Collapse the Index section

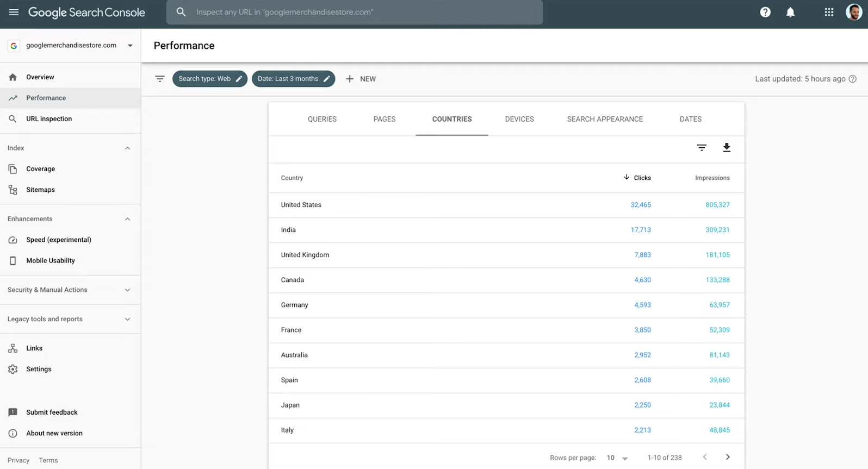point(127,148)
